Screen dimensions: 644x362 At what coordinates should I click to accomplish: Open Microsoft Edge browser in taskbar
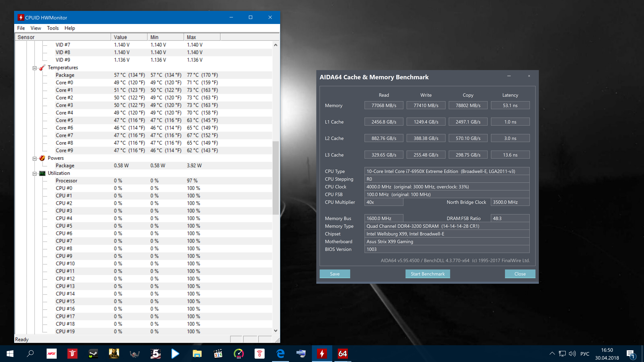coord(280,353)
